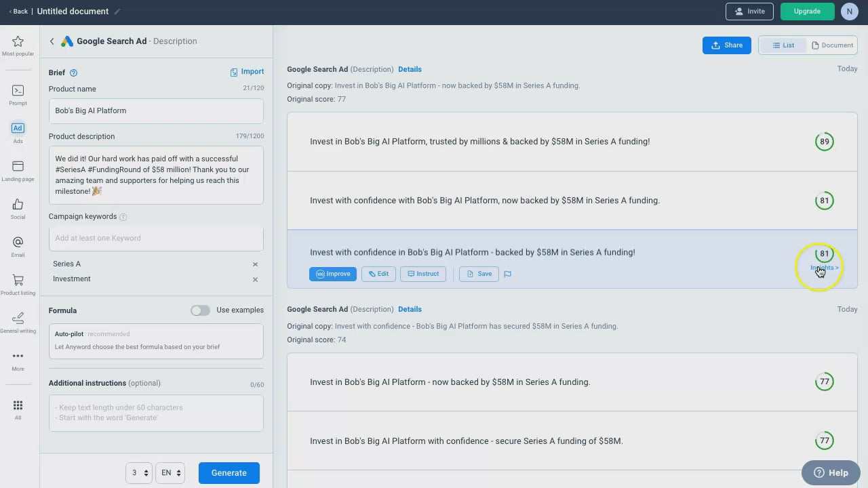Open the Auto-pilot formula selector
The height and width of the screenshot is (488, 868).
[156, 341]
